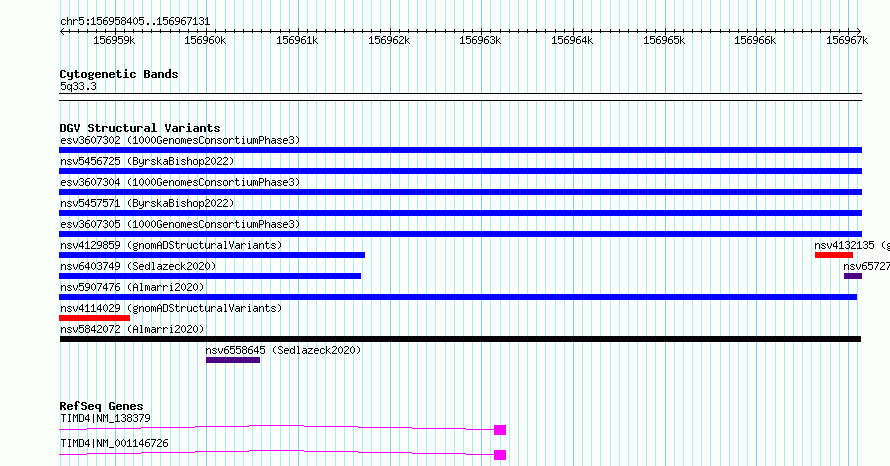This screenshot has width=890, height=466.
Task: Open the TIMD4|NM_138379 transcript label
Action: click(105, 418)
